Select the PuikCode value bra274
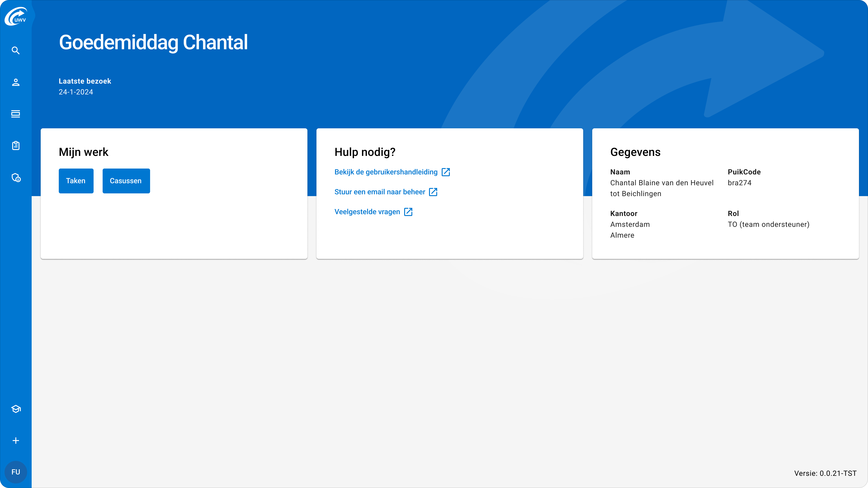 pos(739,183)
